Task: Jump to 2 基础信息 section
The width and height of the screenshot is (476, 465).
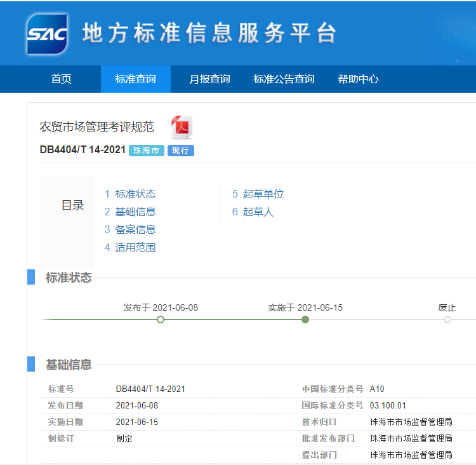Action: [130, 212]
